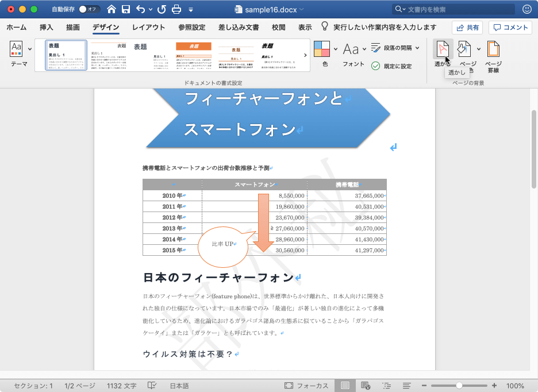Undo the last action

141,9
